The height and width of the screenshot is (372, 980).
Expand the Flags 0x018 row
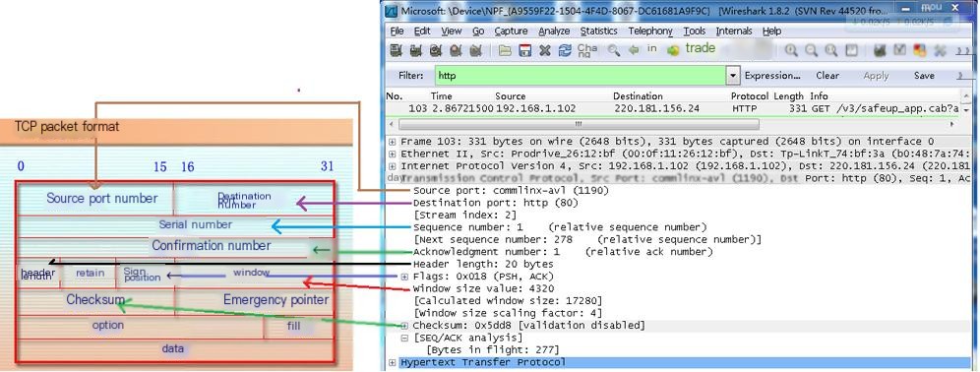click(x=404, y=277)
